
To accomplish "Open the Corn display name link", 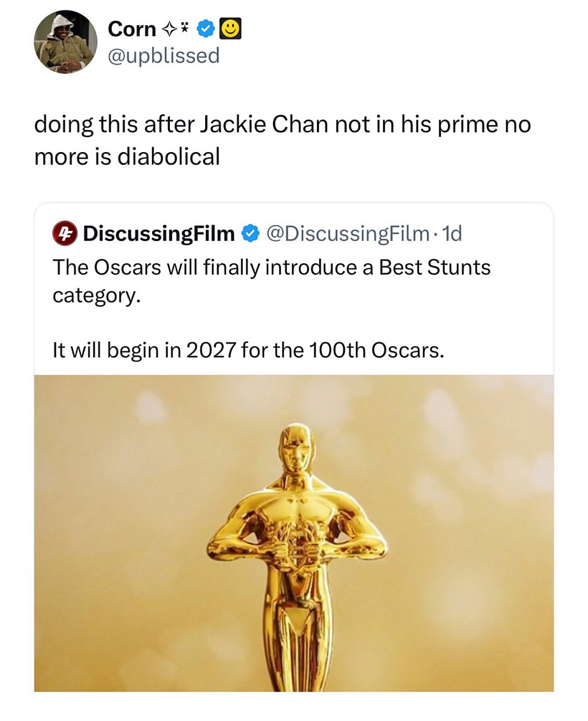I will point(132,29).
